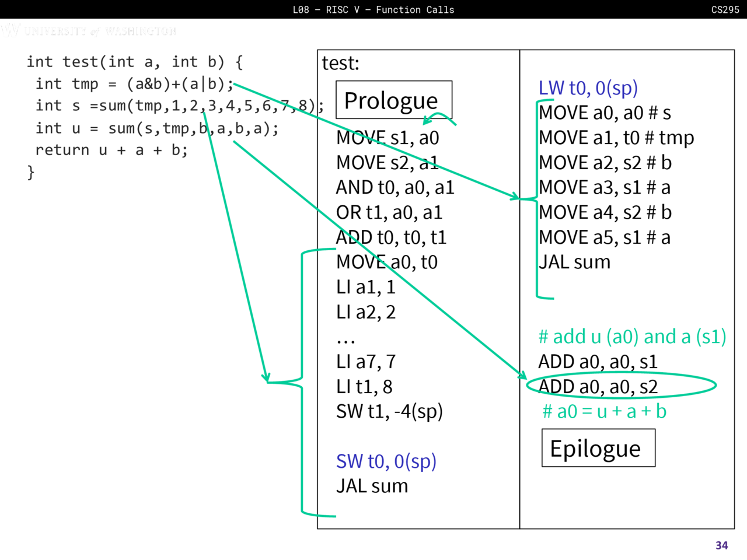Select the green '# add u (a0) and a (s1)' comment
Screen dimensions: 747x560
(x=631, y=337)
